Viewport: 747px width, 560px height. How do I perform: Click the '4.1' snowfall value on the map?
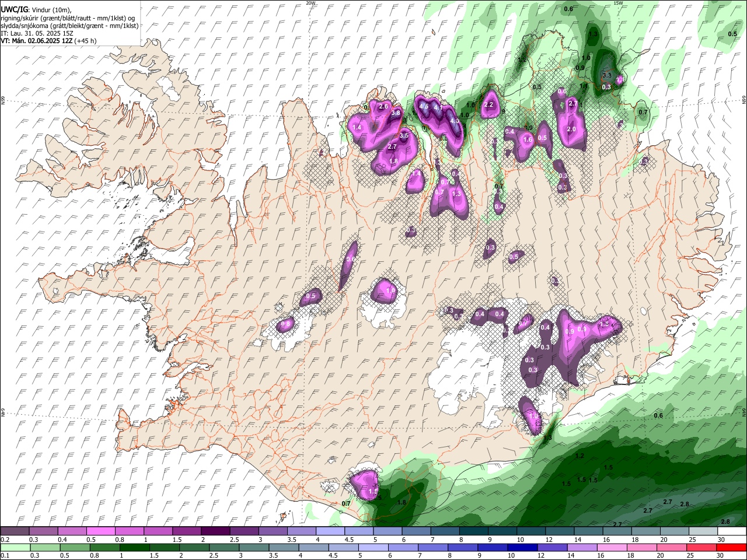[x=438, y=107]
